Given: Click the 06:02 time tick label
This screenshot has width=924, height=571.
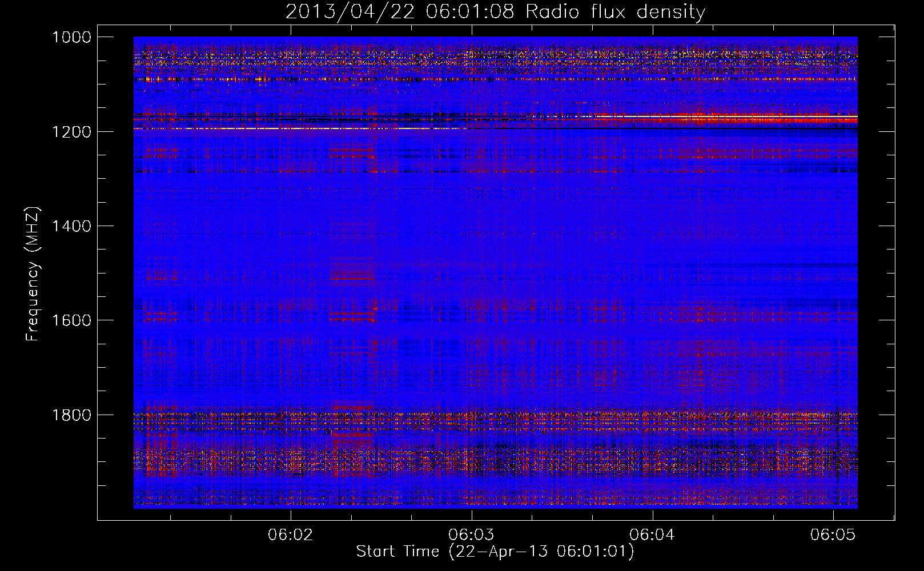Looking at the screenshot, I should click(291, 535).
